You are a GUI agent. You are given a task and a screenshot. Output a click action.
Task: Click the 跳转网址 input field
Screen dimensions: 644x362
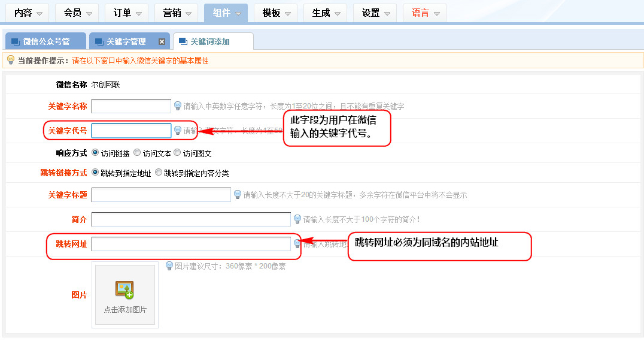click(x=191, y=244)
